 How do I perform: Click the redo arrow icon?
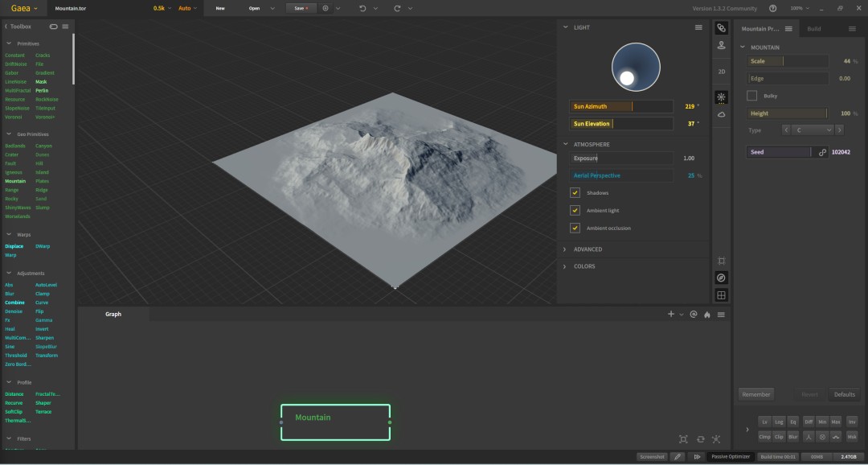click(397, 8)
